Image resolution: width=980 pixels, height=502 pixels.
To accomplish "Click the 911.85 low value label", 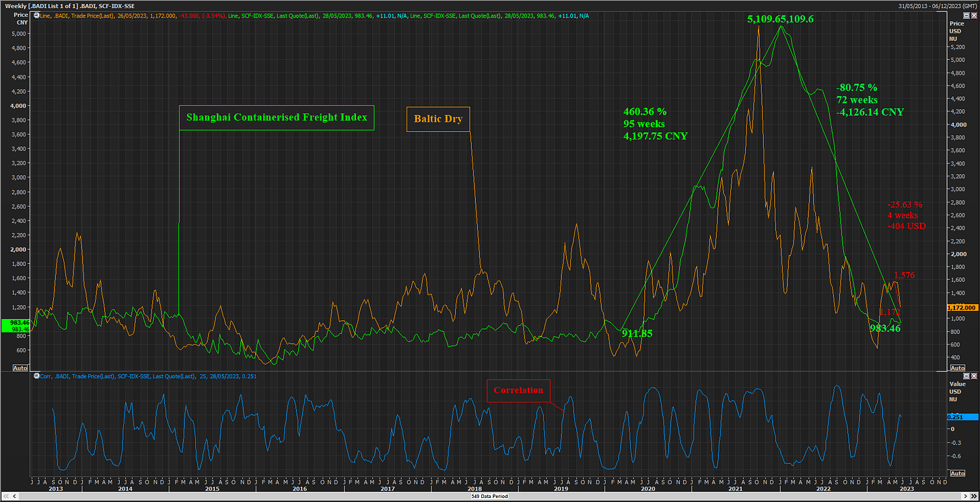I will 636,332.
